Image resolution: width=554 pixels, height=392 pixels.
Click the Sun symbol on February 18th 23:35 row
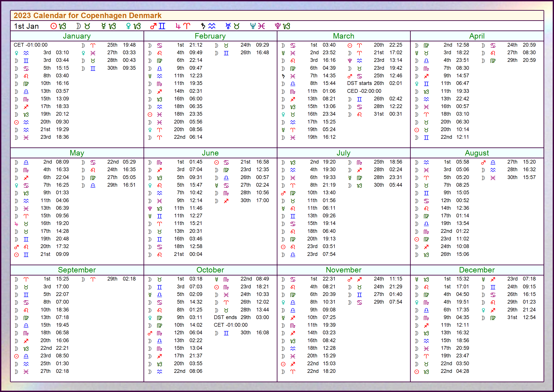pos(150,115)
